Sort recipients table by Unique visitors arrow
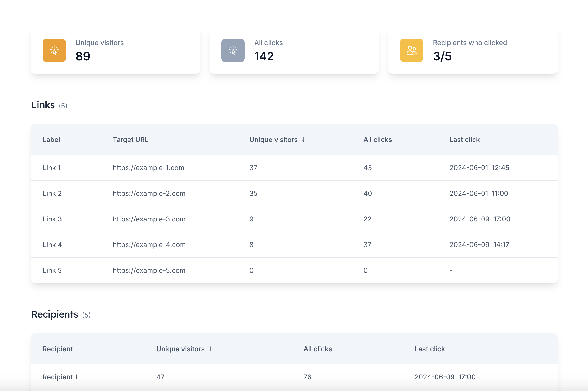Screen dimensions: 588x391 pyautogui.click(x=211, y=349)
